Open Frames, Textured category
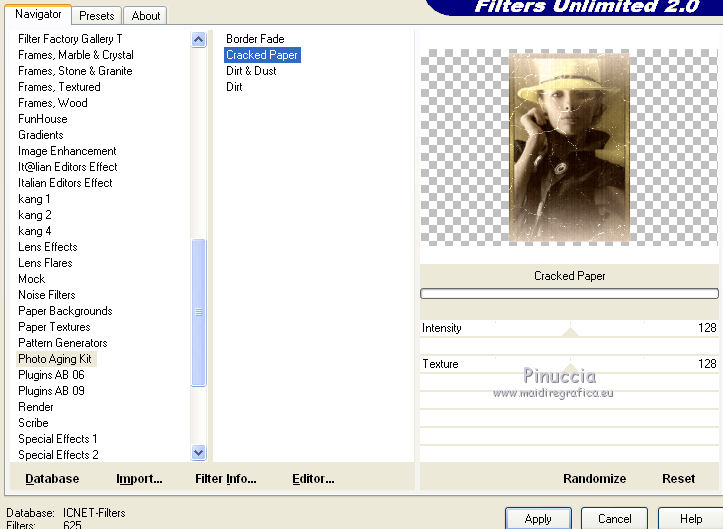Image resolution: width=723 pixels, height=529 pixels. (x=59, y=87)
